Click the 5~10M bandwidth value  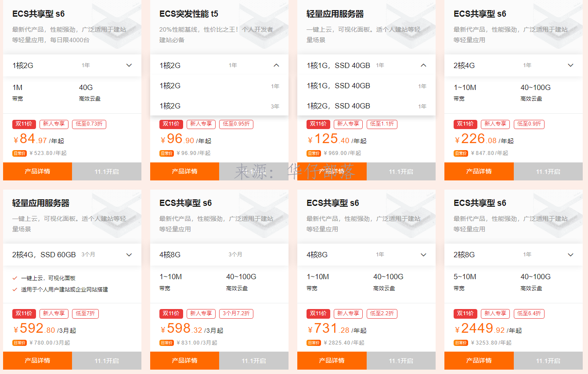click(465, 277)
